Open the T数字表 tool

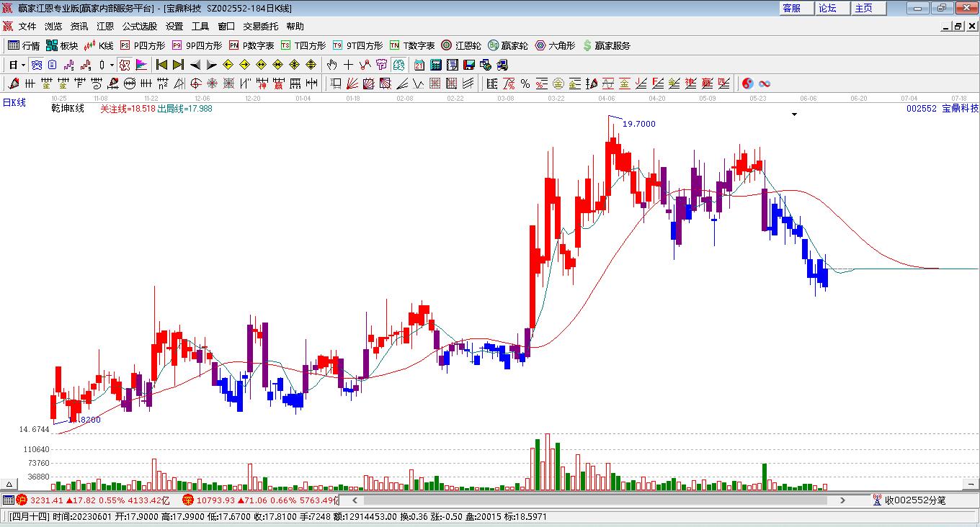[x=412, y=45]
